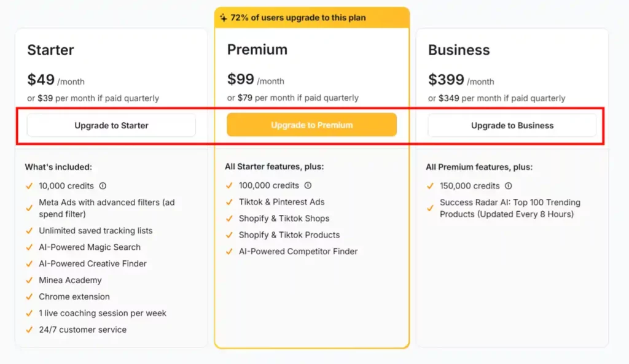The height and width of the screenshot is (364, 629).
Task: Click the sparkle icon on the upgrade banner
Action: point(222,18)
